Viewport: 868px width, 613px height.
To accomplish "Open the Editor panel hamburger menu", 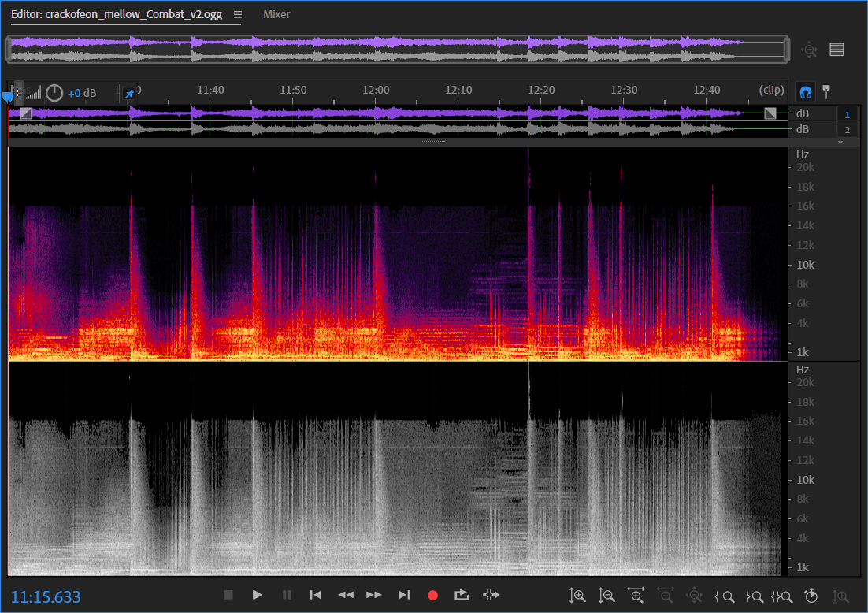I will [238, 14].
